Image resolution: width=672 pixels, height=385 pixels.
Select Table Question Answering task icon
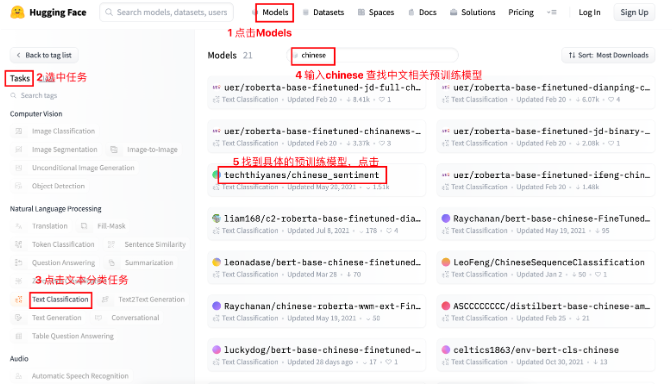point(19,336)
